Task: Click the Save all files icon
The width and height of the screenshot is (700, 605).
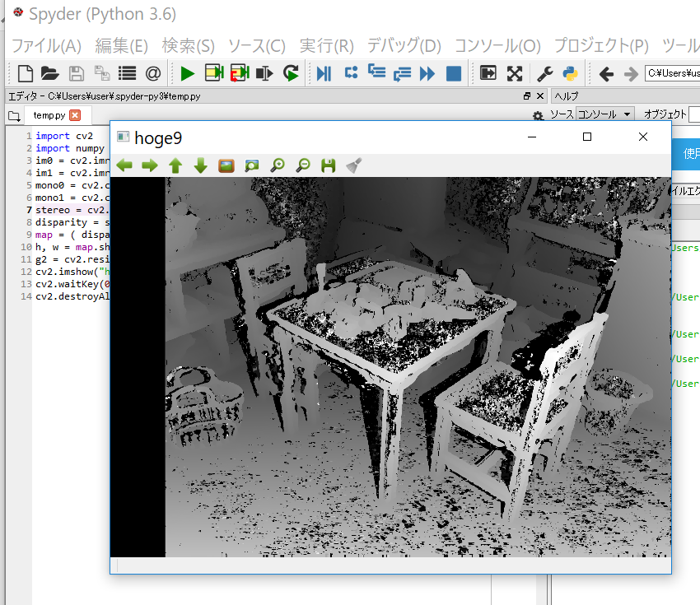Action: [x=102, y=73]
